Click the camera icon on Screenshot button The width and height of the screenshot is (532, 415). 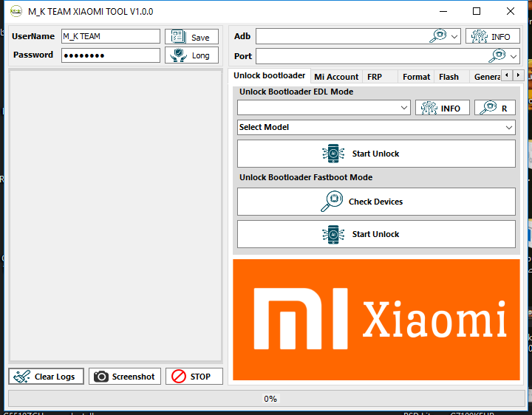101,377
